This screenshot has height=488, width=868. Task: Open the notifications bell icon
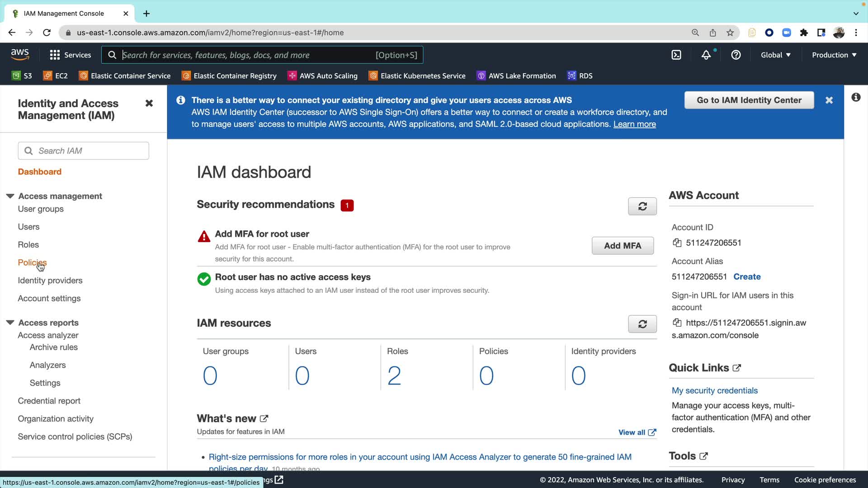(x=706, y=55)
